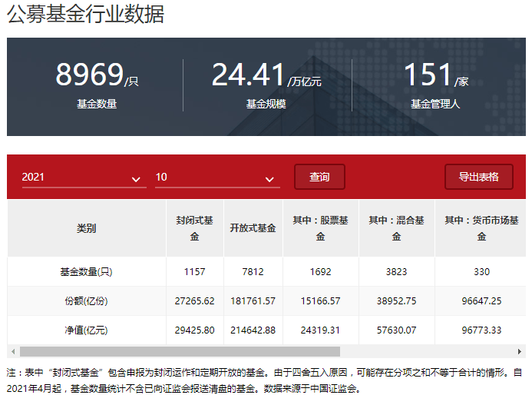The image size is (532, 395).
Task: Select the 封闭式基金 column header
Action: tap(195, 228)
